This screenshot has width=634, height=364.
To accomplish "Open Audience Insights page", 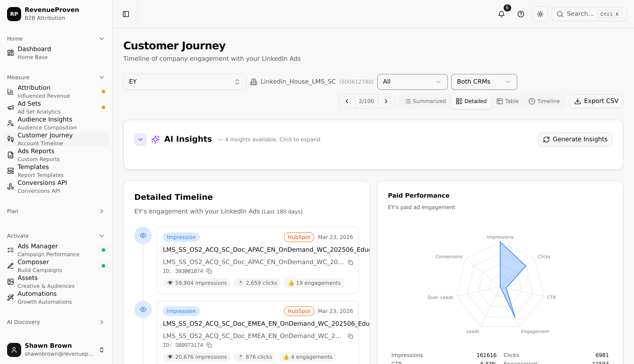I will [x=56, y=123].
